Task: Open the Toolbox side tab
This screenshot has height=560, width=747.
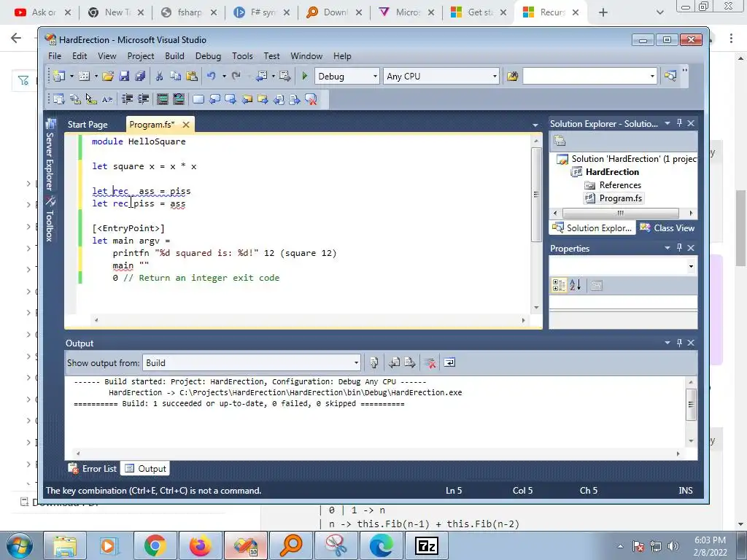Action: point(50,219)
